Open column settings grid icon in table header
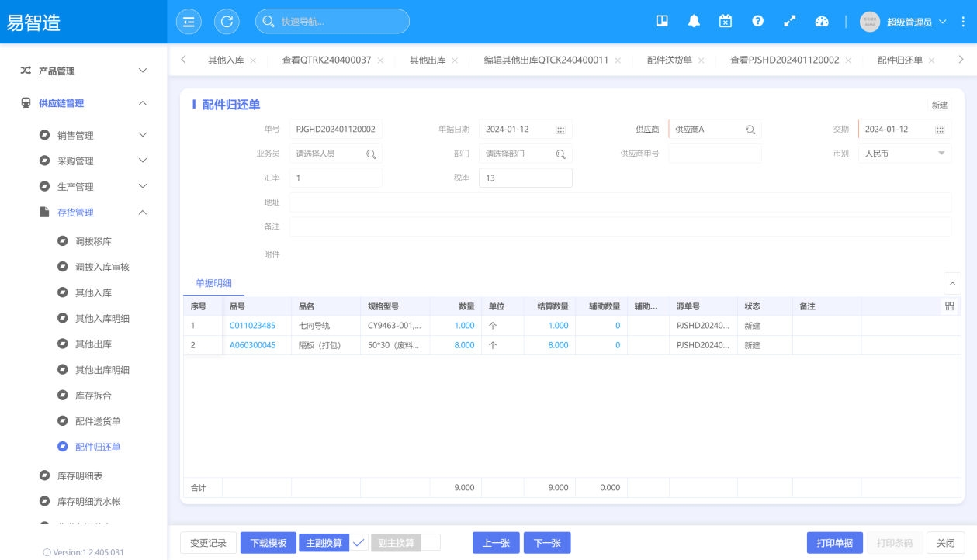The height and width of the screenshot is (560, 977). pyautogui.click(x=950, y=306)
